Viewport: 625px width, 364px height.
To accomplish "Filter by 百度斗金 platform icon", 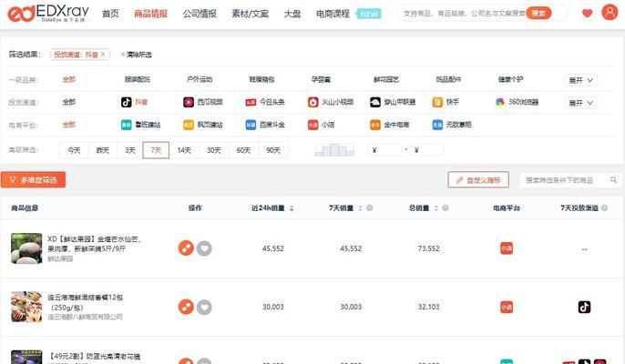I will coord(251,125).
